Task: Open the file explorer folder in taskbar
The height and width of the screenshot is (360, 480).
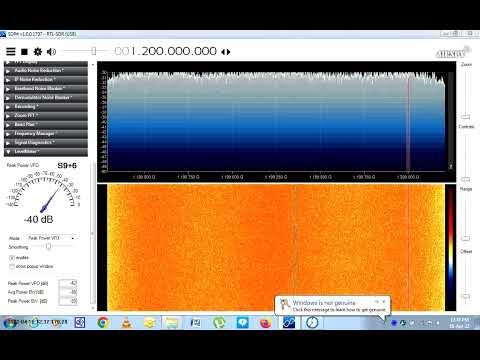Action: click(x=172, y=323)
